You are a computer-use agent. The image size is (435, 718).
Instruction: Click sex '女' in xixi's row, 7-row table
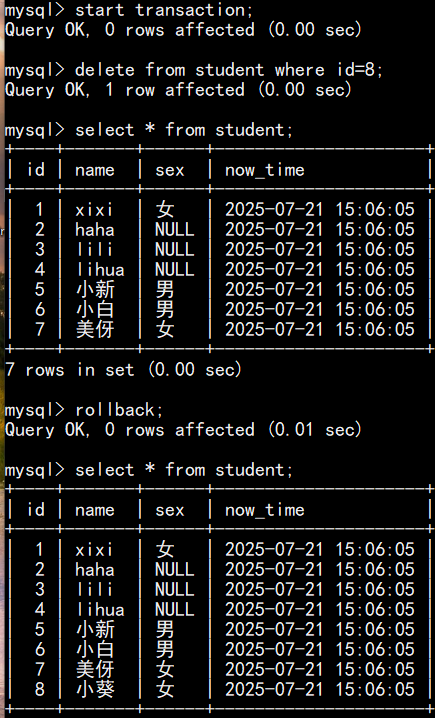[165, 210]
